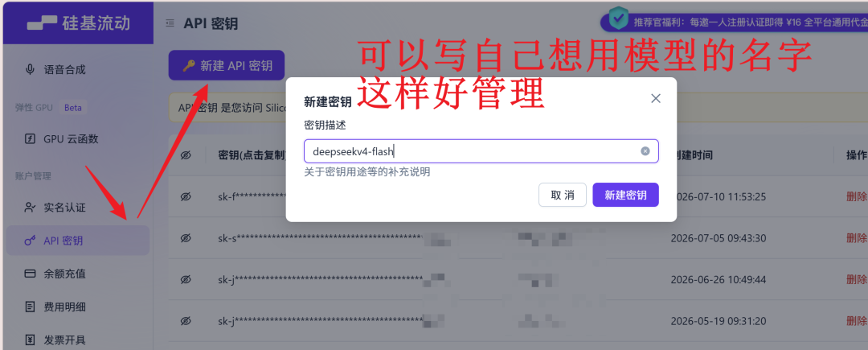Viewport: 868px width, 350px height.
Task: Click the shield badge icon in the top banner
Action: (618, 19)
